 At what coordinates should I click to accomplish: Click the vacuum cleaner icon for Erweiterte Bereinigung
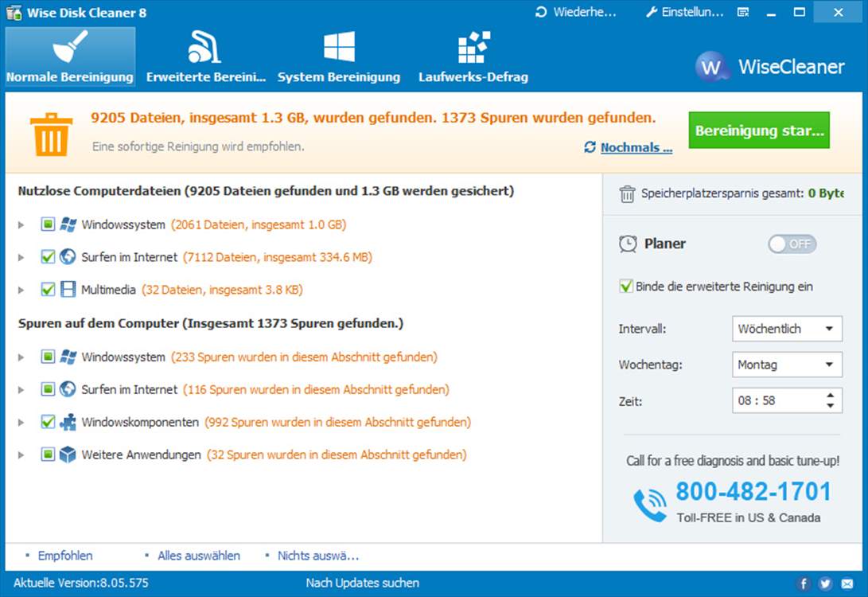(204, 46)
